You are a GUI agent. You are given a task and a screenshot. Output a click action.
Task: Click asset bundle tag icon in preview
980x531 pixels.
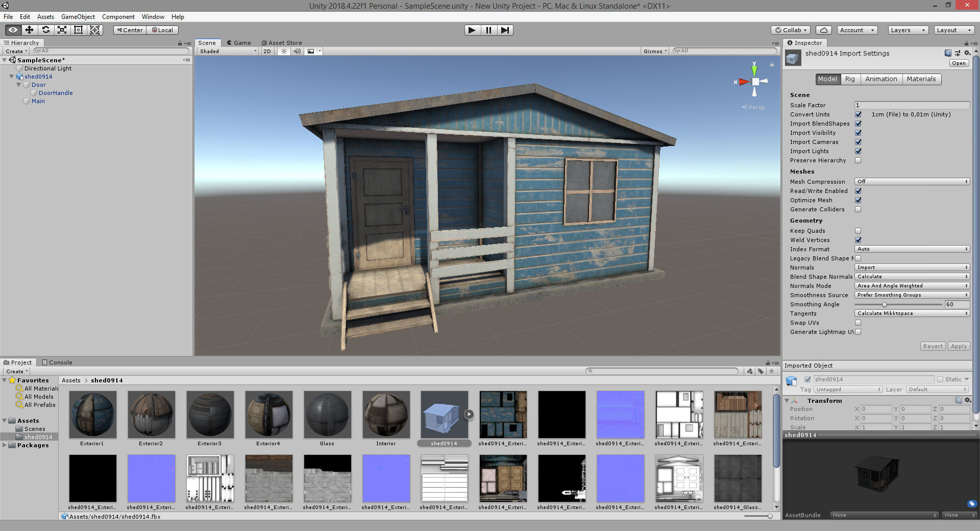click(x=971, y=503)
